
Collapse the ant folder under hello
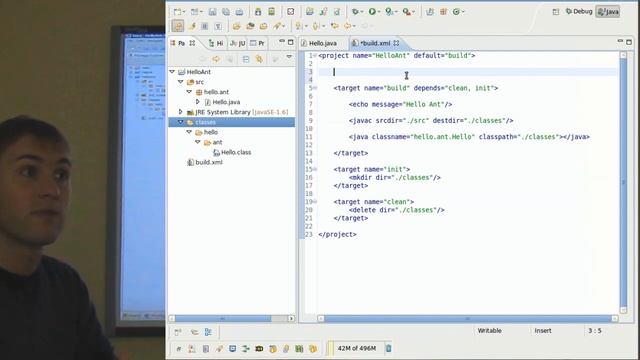point(198,142)
